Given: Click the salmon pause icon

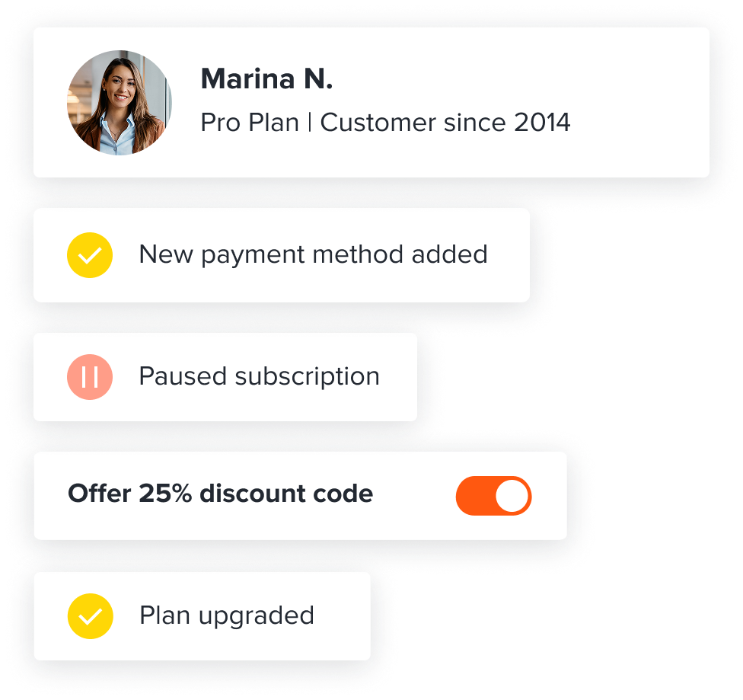Looking at the screenshot, I should pos(90,377).
